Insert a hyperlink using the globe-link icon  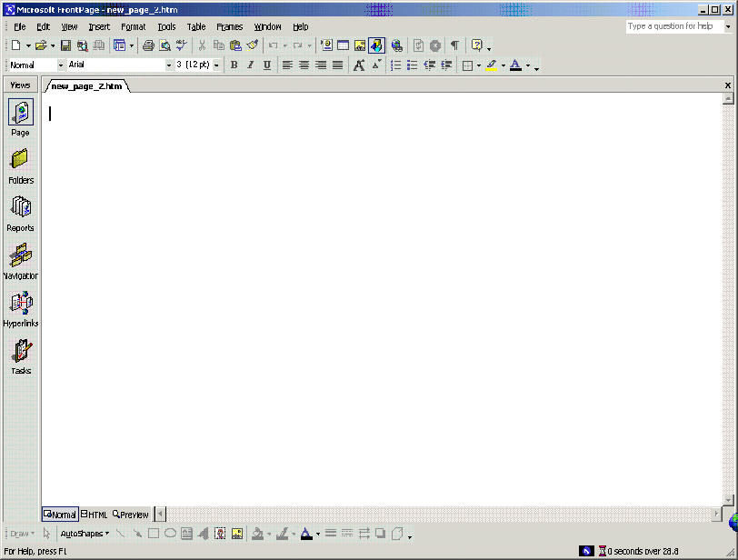(x=397, y=45)
